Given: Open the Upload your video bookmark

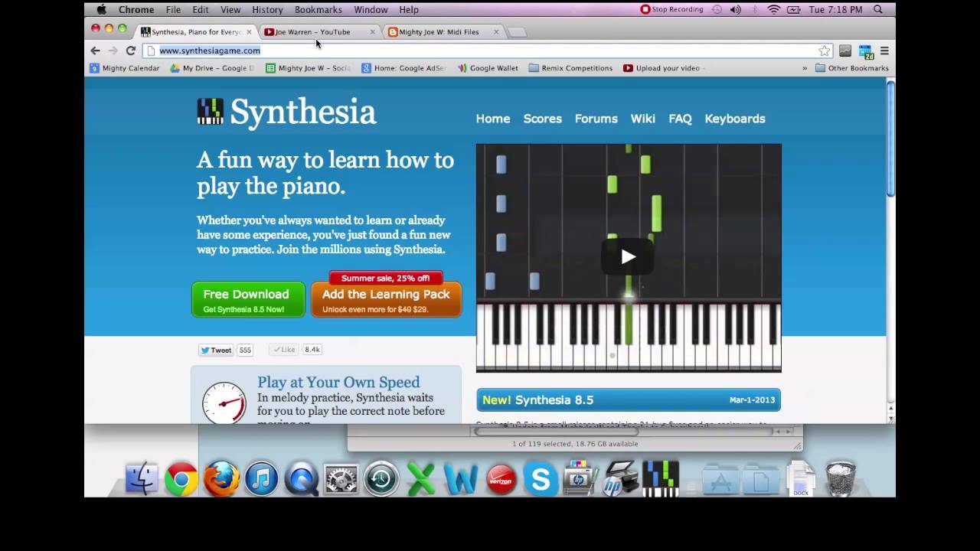Looking at the screenshot, I should tap(664, 68).
